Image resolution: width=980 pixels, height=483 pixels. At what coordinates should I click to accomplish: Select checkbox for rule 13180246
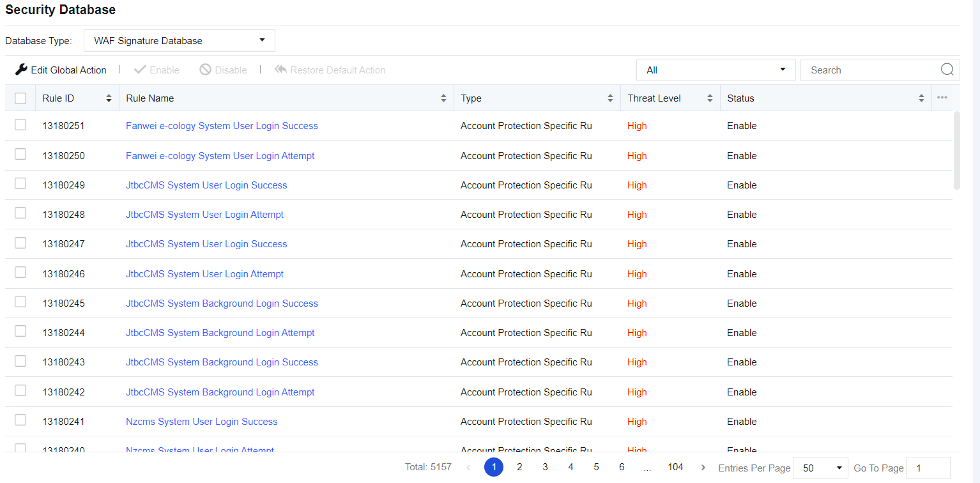pyautogui.click(x=20, y=273)
